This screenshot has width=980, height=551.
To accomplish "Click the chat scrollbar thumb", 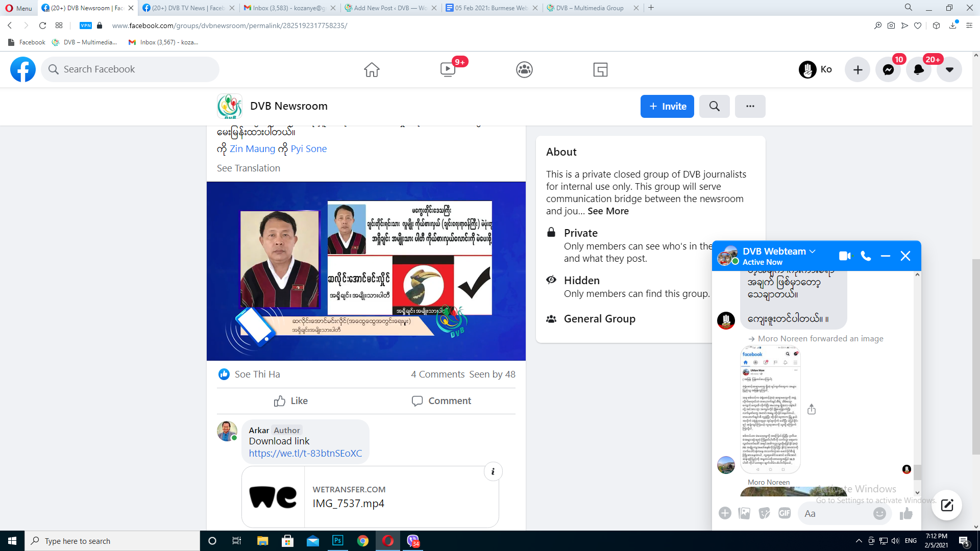I will coord(917,472).
